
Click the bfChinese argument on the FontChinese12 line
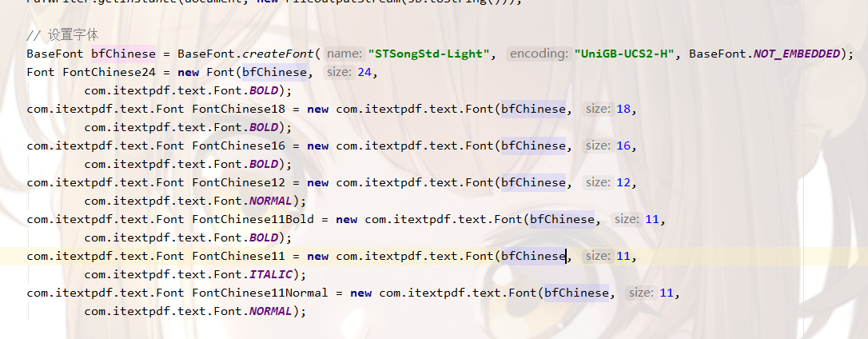tap(534, 183)
